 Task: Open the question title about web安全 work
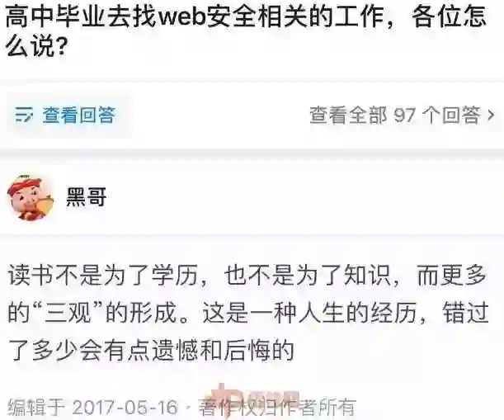tap(246, 32)
